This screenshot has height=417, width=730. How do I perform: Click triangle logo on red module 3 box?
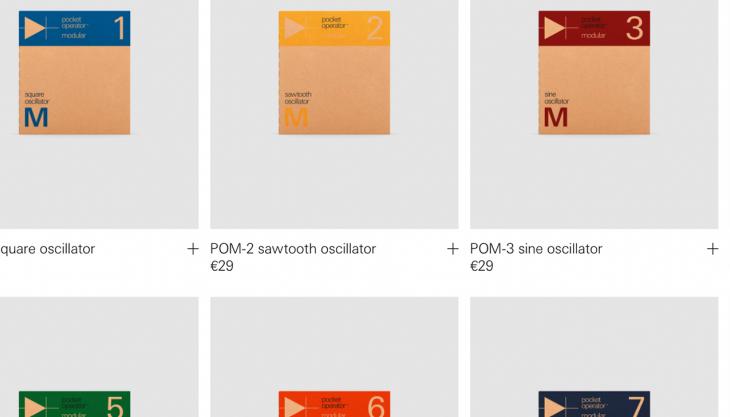tap(554, 28)
